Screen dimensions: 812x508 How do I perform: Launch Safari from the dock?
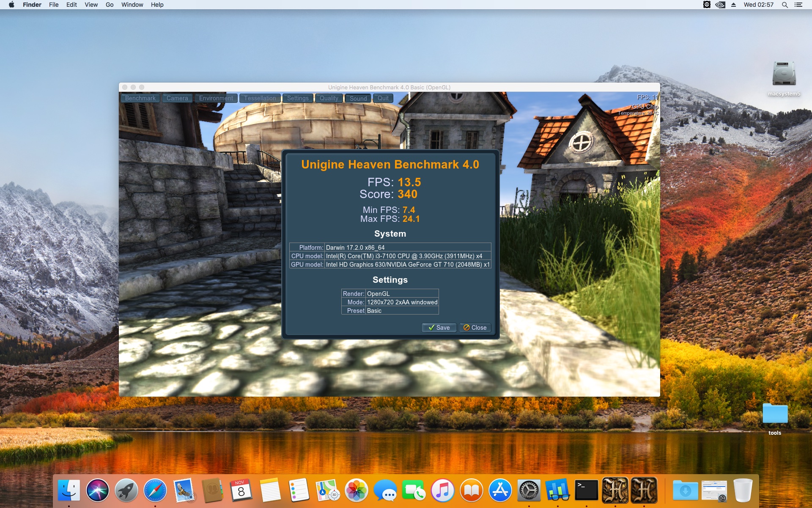[155, 491]
